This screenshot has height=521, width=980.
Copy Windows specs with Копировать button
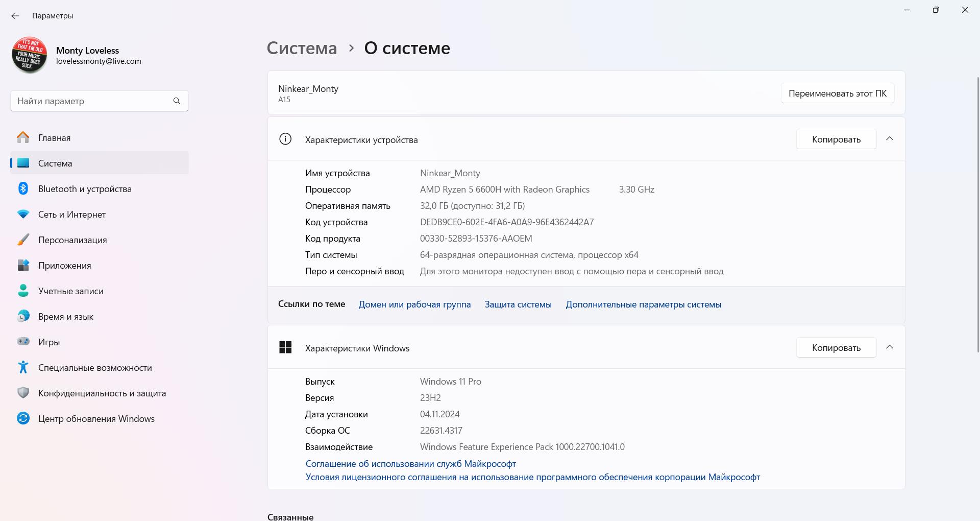pyautogui.click(x=836, y=348)
